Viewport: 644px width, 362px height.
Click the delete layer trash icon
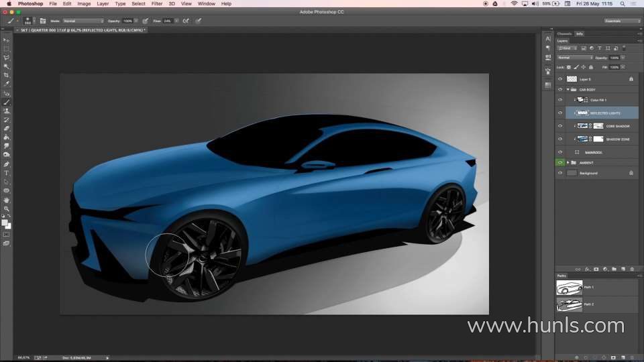(632, 269)
